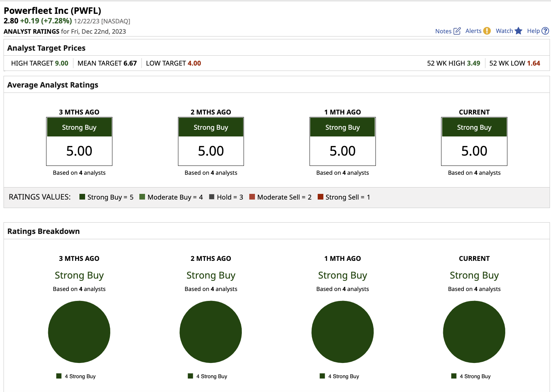The image size is (551, 392).
Task: Click the Strong Sell = 1 red swatch
Action: 321,197
